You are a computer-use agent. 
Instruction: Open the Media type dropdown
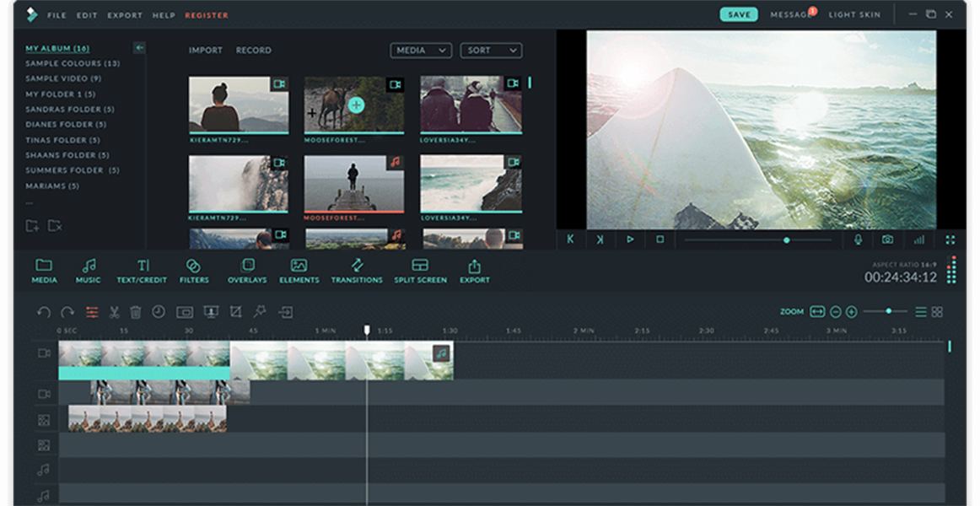[x=421, y=51]
